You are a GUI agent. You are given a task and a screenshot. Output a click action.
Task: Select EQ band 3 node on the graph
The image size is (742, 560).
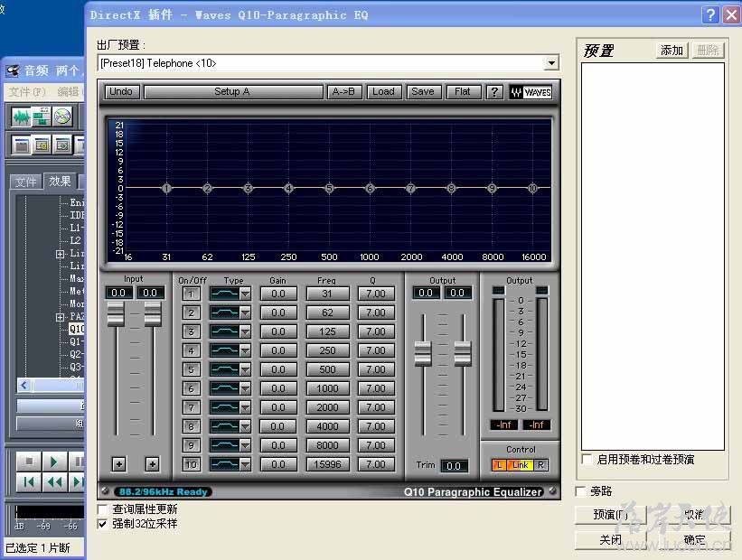tap(248, 188)
